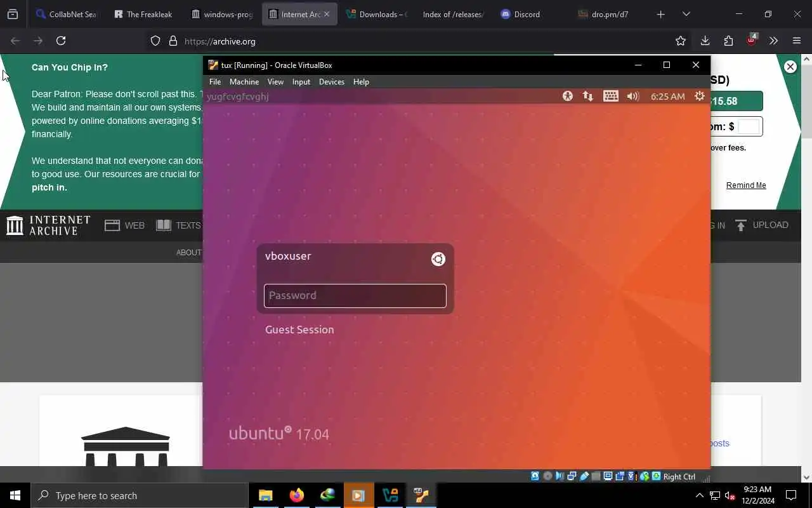This screenshot has width=812, height=508.
Task: Switch to the windows-prog browser tab
Action: [222, 14]
